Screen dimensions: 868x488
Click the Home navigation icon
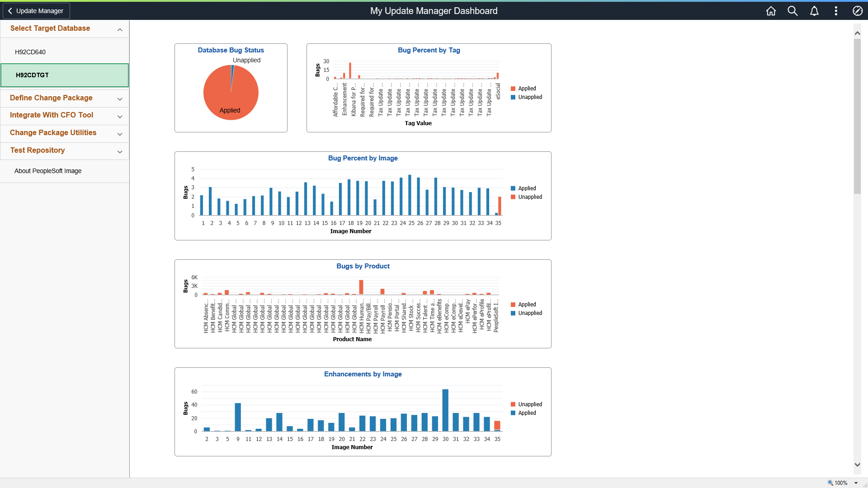(x=771, y=11)
